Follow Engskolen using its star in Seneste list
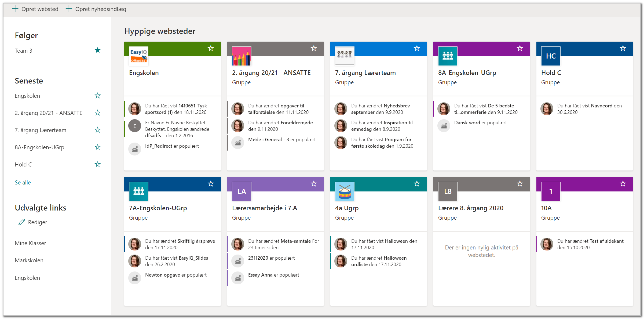Screen dimensions: 644x319 click(98, 96)
